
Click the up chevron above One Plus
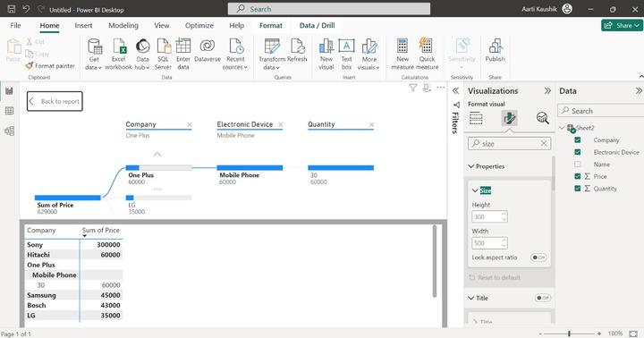click(x=157, y=155)
